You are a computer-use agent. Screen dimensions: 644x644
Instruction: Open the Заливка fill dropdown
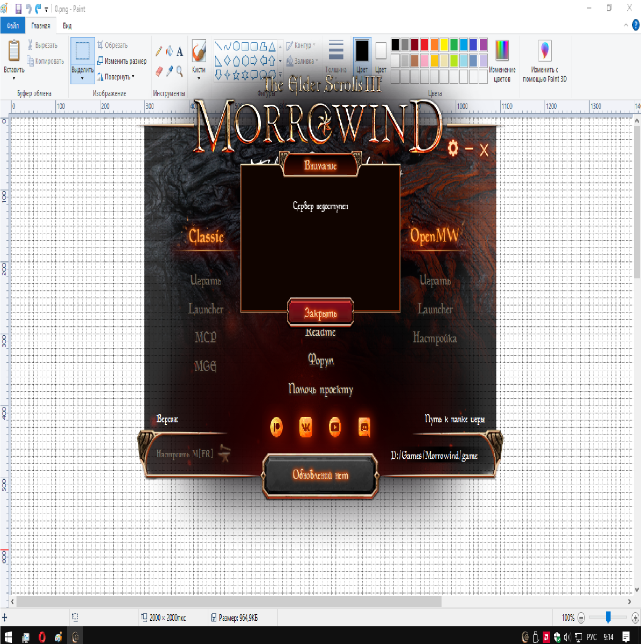coord(302,61)
